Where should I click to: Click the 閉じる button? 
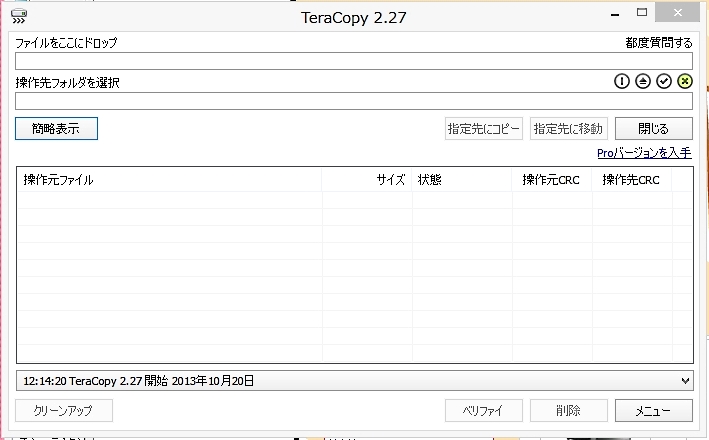click(x=653, y=129)
